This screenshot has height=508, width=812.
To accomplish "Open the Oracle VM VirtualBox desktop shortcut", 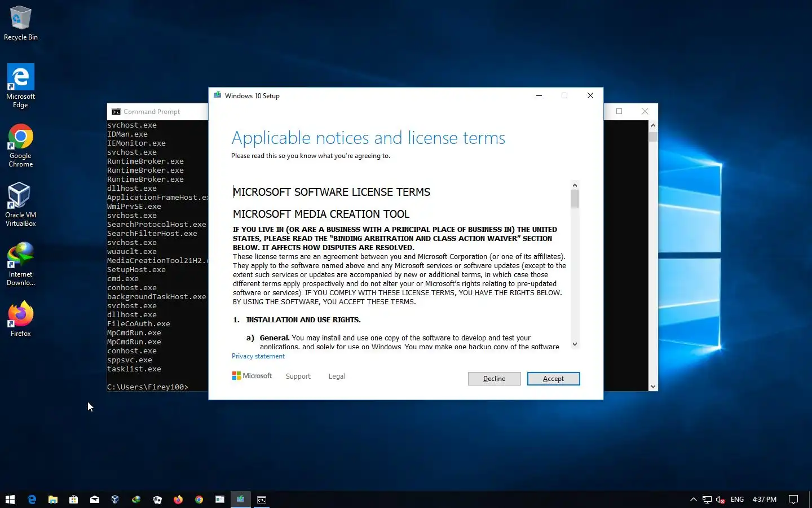I will (x=21, y=204).
